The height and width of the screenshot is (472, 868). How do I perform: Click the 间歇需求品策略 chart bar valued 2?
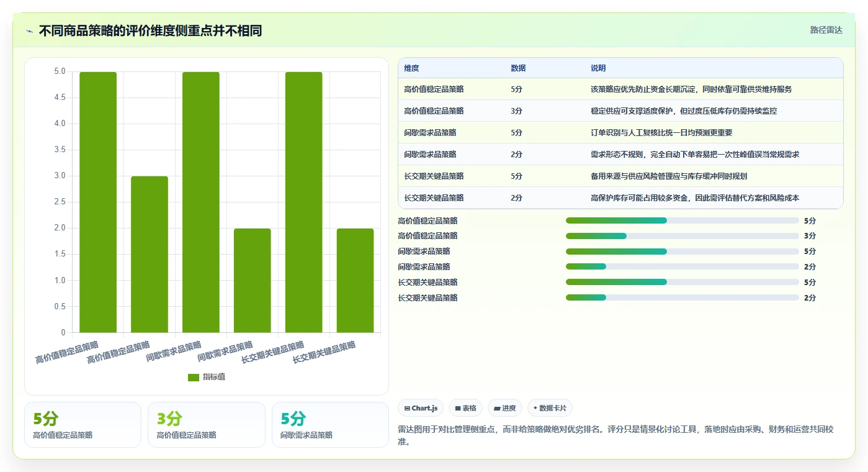pyautogui.click(x=253, y=280)
